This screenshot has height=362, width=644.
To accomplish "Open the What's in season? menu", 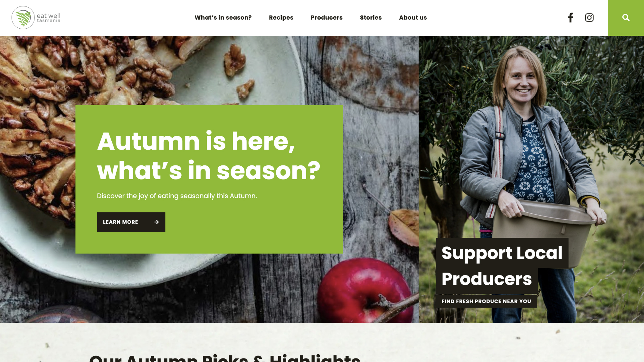I will (223, 18).
